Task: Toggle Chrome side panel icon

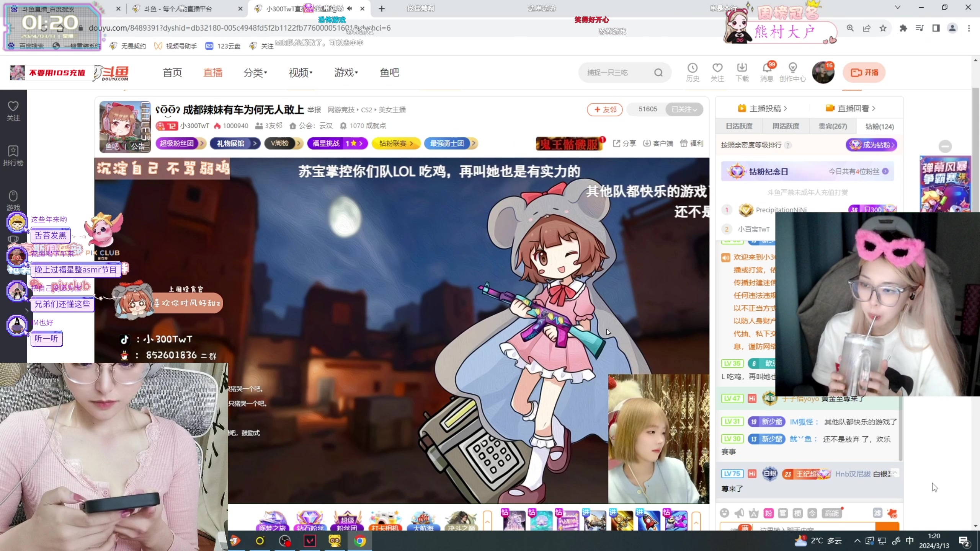Action: tap(936, 28)
